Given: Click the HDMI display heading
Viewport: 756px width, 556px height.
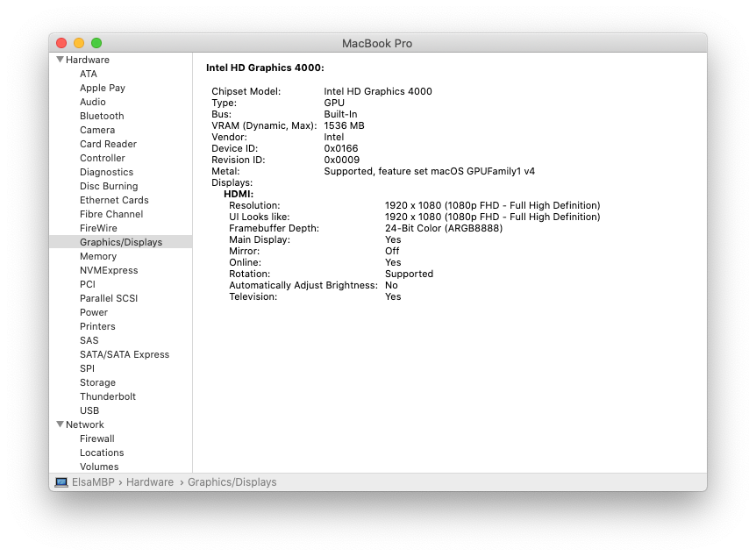Looking at the screenshot, I should [x=239, y=194].
